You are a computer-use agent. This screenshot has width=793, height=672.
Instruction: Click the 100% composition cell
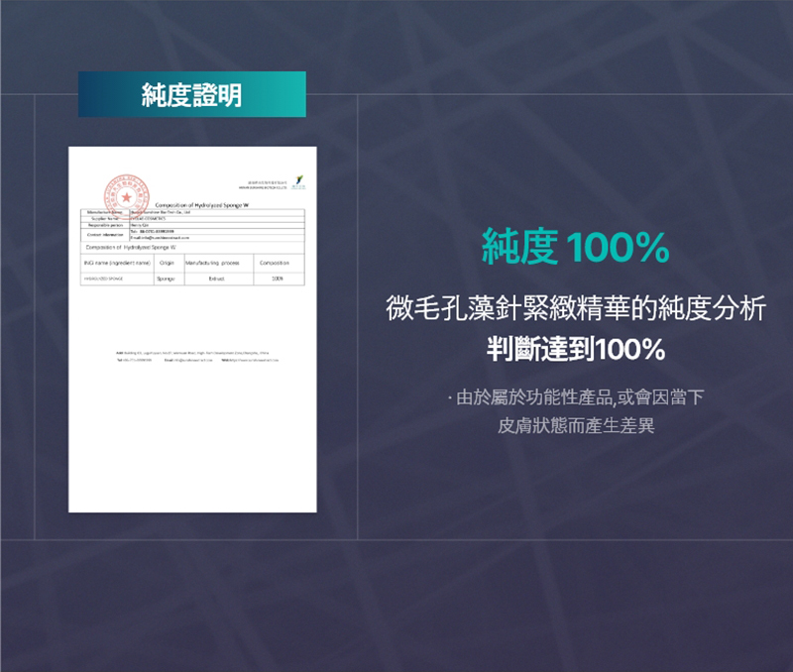pyautogui.click(x=278, y=279)
